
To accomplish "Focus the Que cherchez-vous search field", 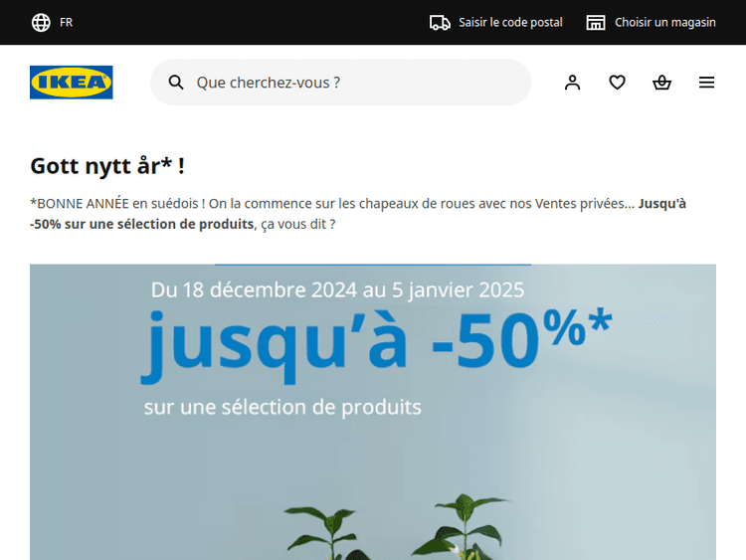I will click(340, 83).
